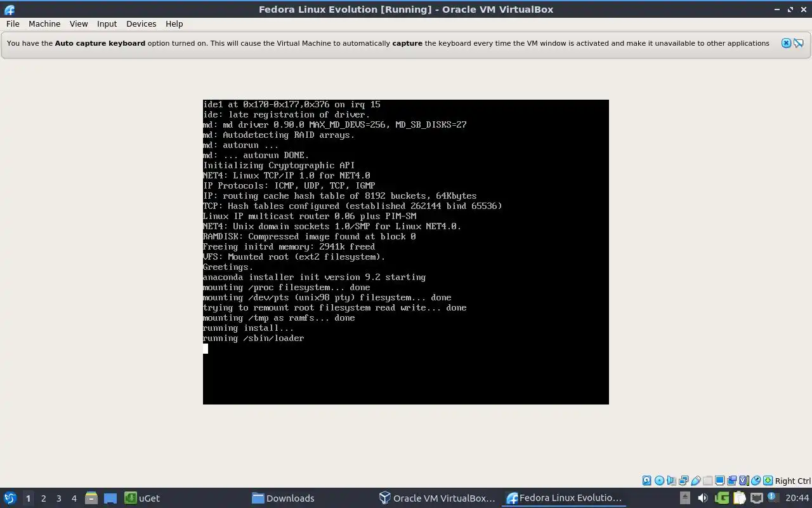Open the file manager launcher in panel

click(91, 498)
